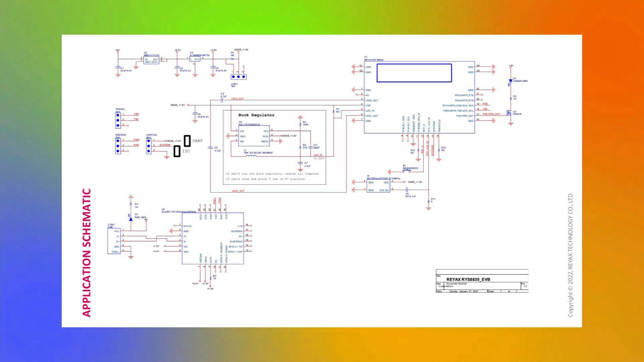The image size is (644, 362).
Task: Click the buck regulator removal note text
Action: pyautogui.click(x=272, y=176)
